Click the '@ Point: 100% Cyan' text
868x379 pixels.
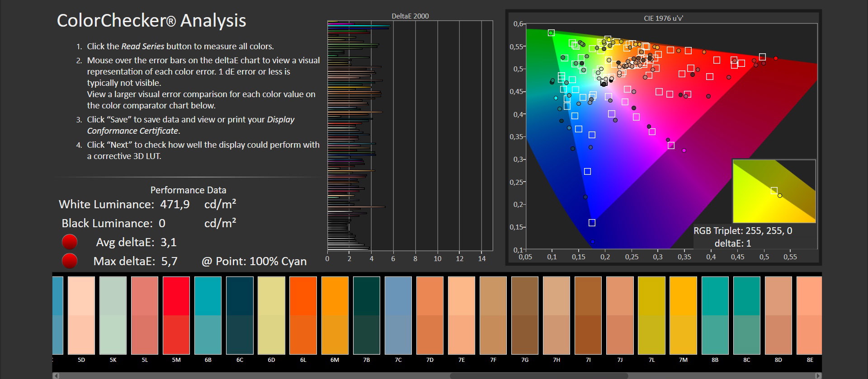pyautogui.click(x=254, y=261)
